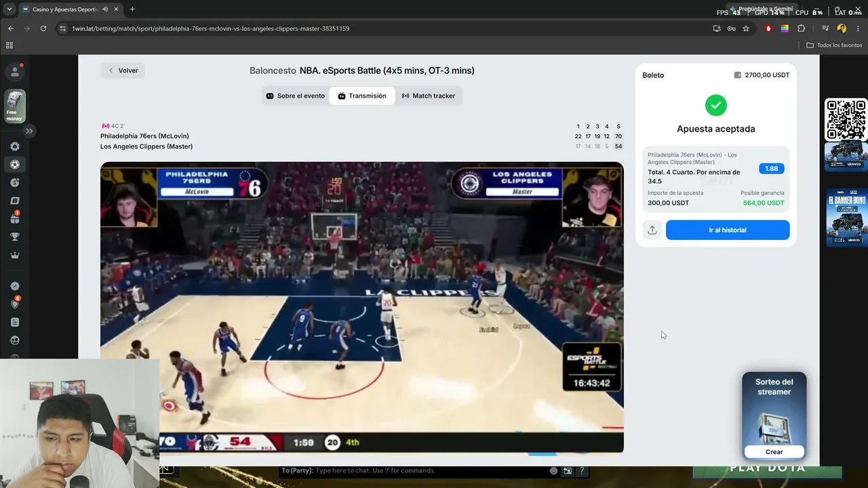
Task: Click the 1.88 odds badge
Action: [x=771, y=169]
